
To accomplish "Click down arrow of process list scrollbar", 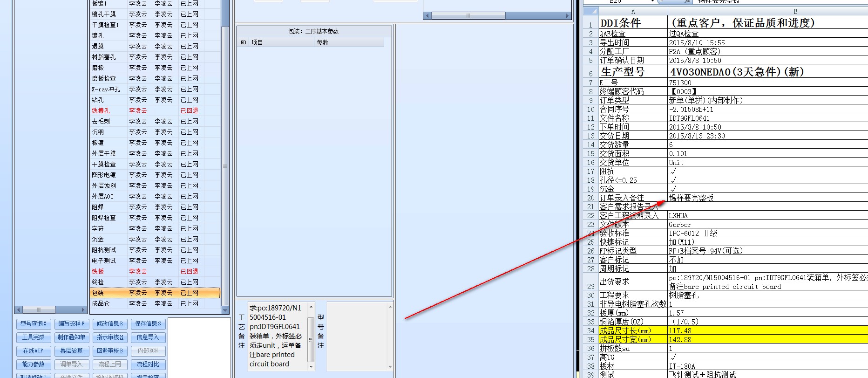I will tap(225, 310).
